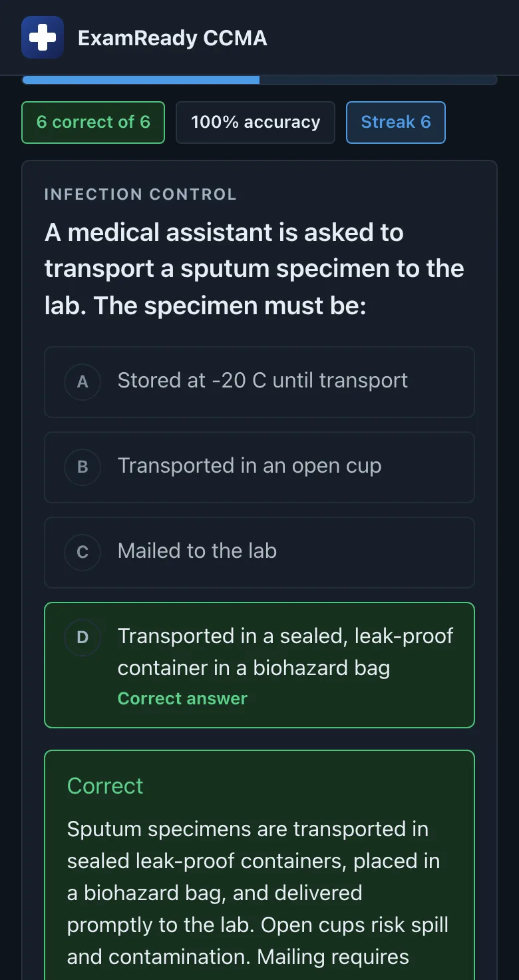Click the letter A circle badge
The image size is (519, 980).
[x=83, y=381]
